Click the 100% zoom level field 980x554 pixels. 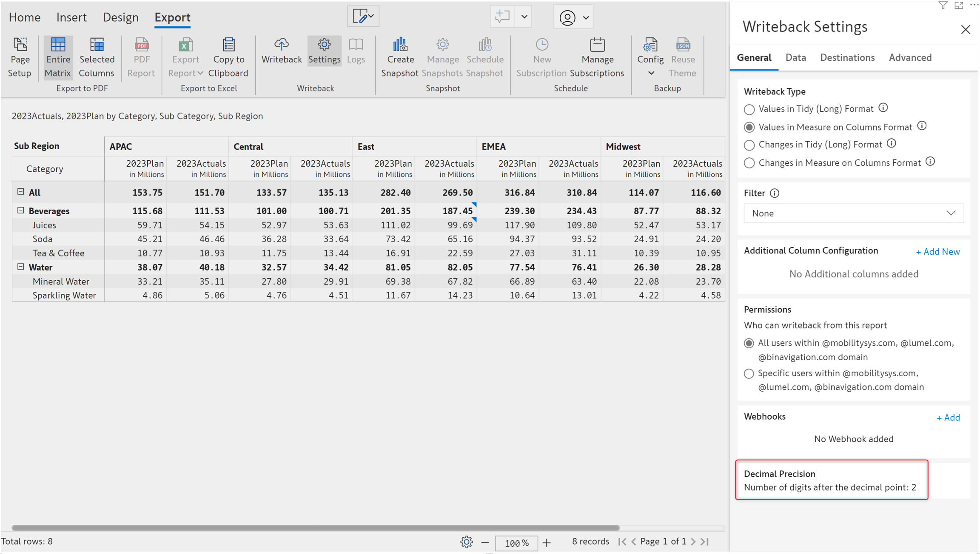tap(516, 543)
